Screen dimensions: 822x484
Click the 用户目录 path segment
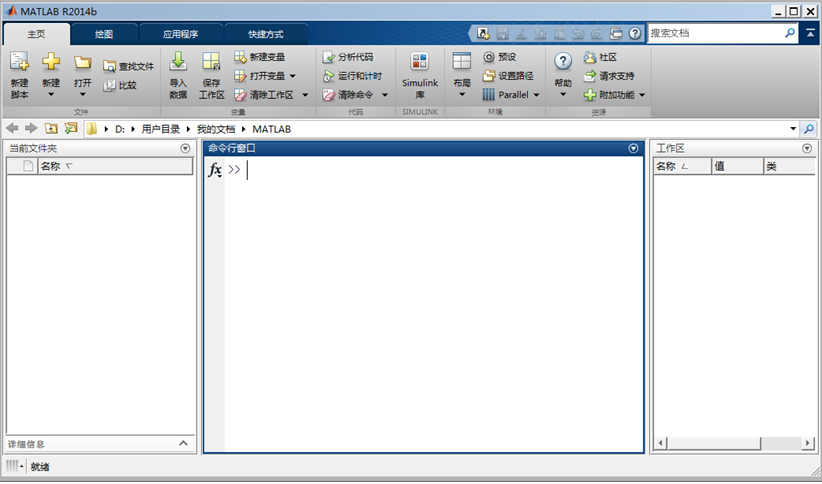[x=160, y=129]
